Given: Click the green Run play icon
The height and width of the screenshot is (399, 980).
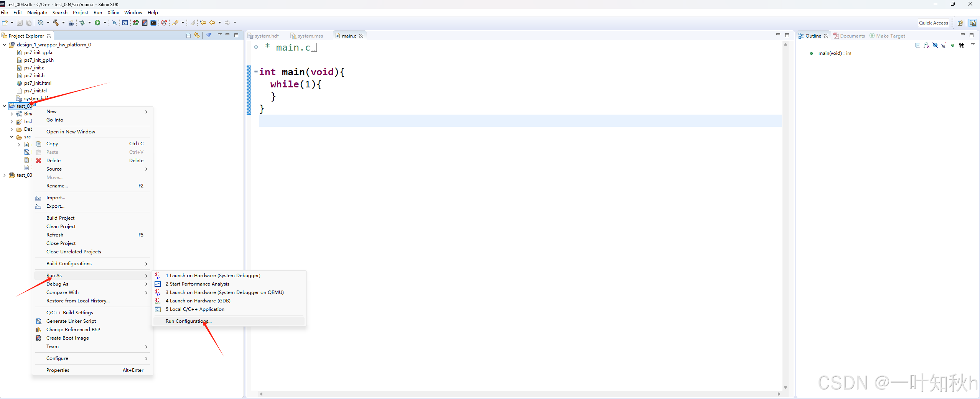Looking at the screenshot, I should tap(97, 23).
